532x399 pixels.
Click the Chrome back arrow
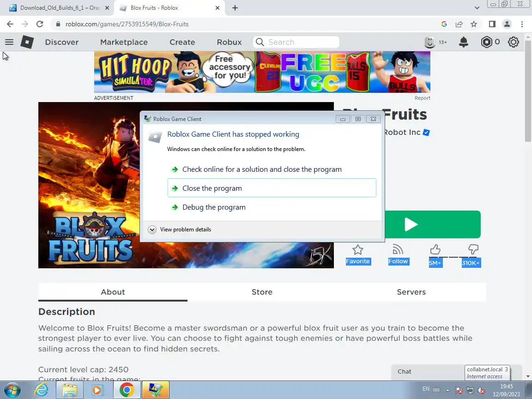pos(10,24)
